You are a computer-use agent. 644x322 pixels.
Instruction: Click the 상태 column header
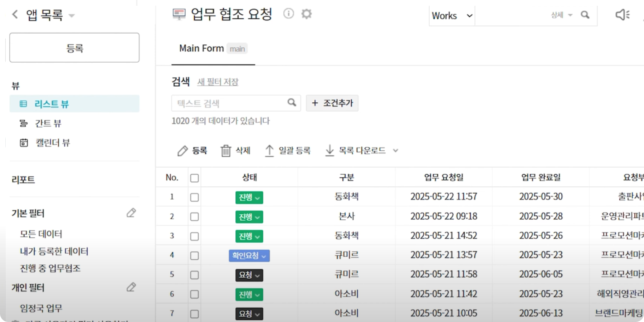249,177
